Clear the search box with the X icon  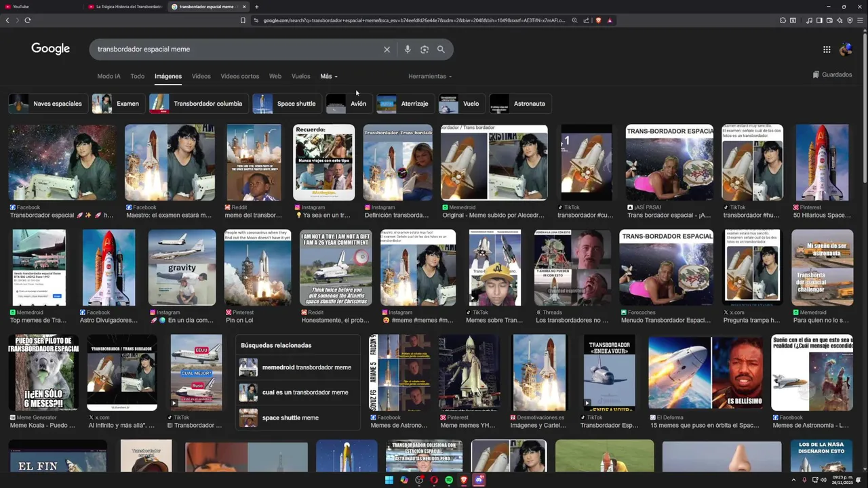tap(387, 49)
